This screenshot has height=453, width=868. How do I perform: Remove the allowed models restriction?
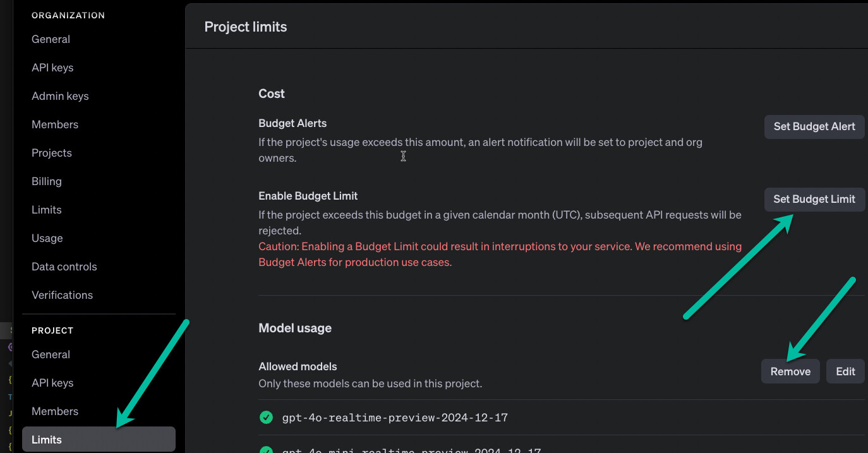[790, 371]
